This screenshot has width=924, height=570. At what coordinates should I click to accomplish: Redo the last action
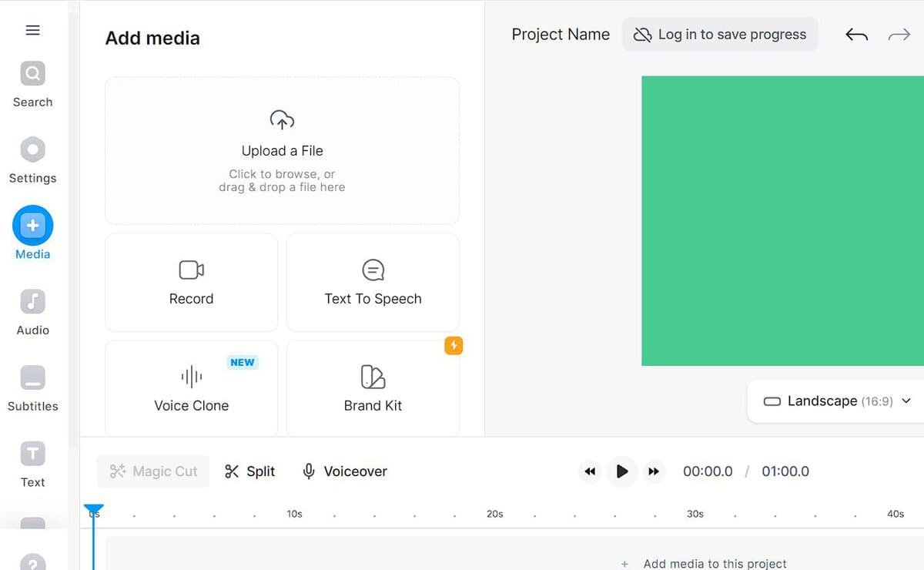click(x=899, y=35)
